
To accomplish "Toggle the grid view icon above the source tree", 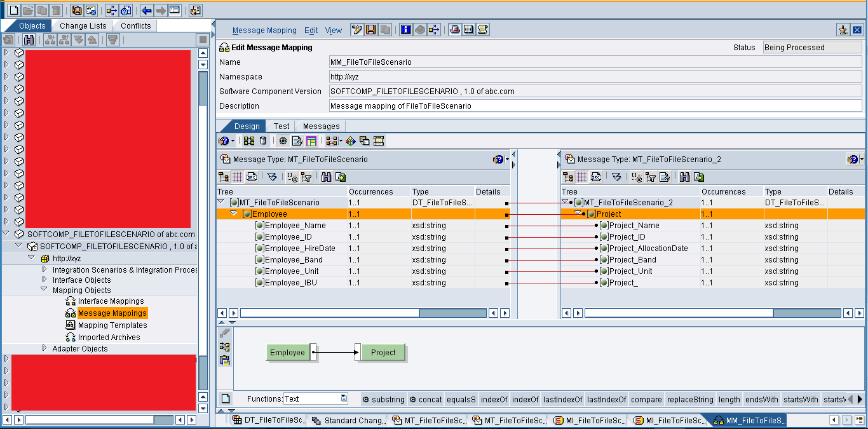I will point(236,177).
